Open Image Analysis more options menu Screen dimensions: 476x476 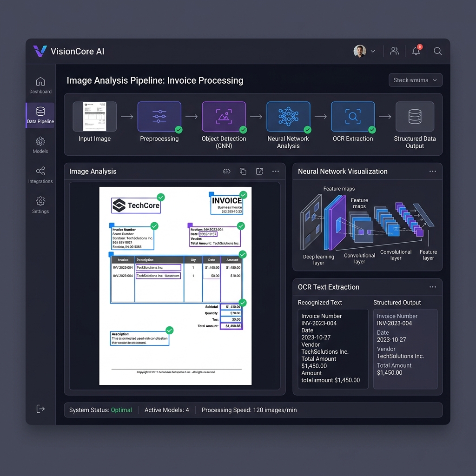point(275,172)
